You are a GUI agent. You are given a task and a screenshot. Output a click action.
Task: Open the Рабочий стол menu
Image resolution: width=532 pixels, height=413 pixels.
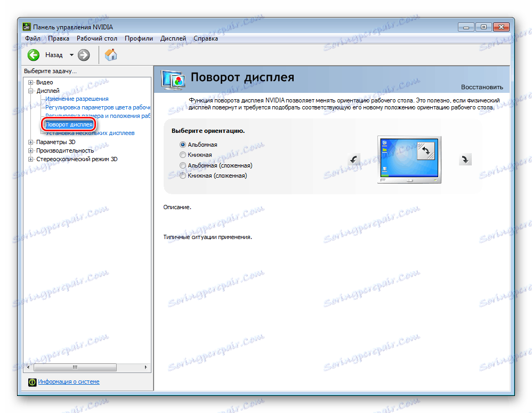click(96, 38)
